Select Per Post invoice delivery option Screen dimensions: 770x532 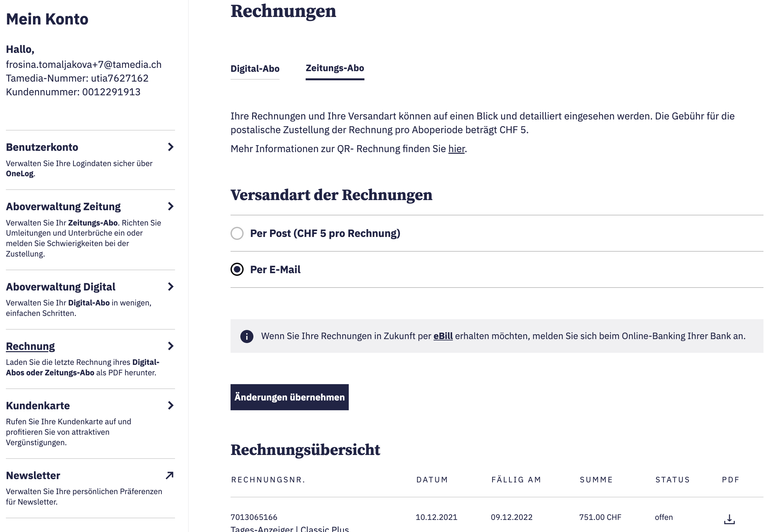[237, 233]
